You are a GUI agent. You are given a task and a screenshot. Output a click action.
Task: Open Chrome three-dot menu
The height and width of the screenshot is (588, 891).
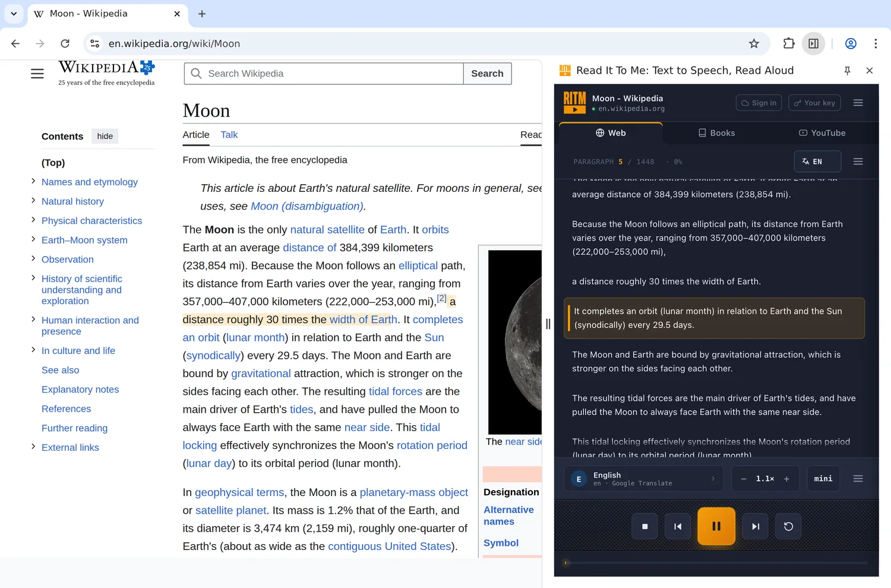876,43
